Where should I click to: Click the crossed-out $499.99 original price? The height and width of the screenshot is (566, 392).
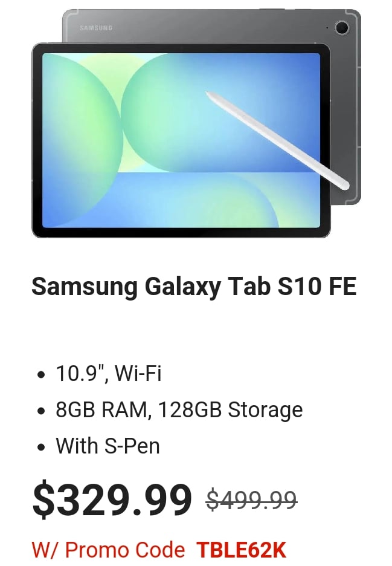[252, 501]
